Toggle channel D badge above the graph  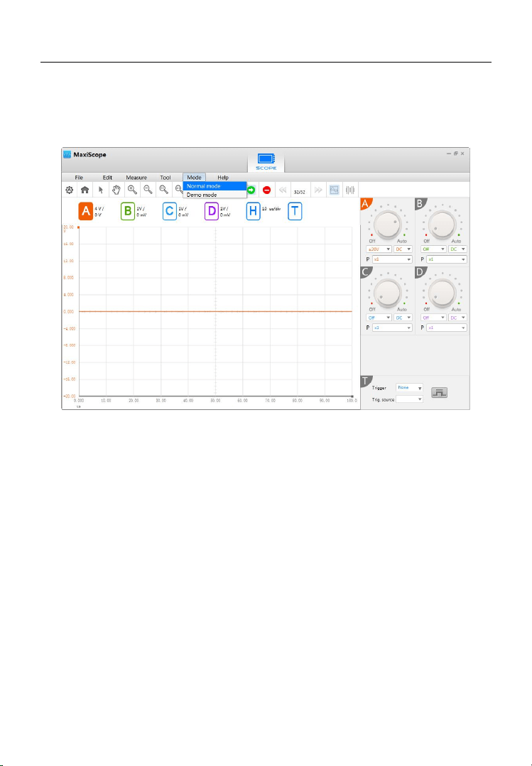pos(212,212)
